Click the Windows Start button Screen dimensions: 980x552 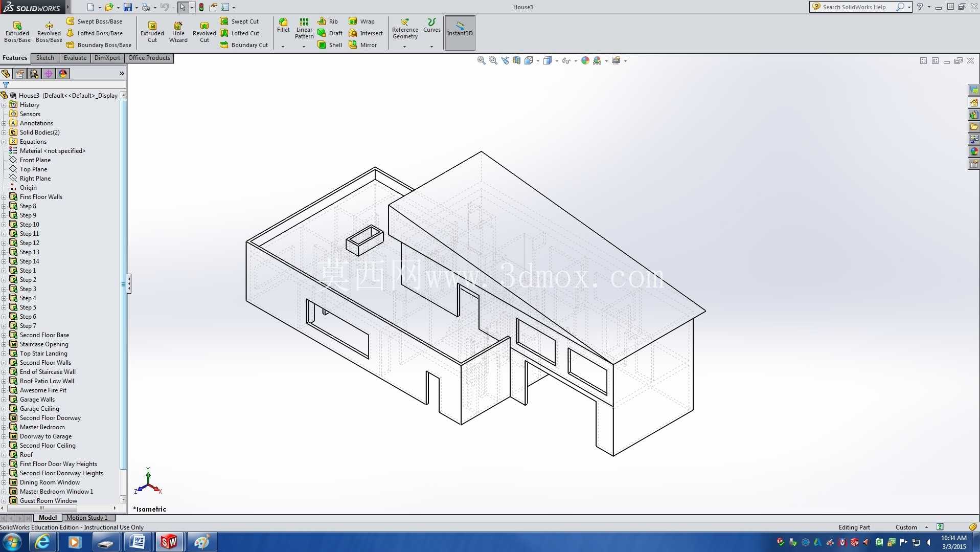(x=12, y=542)
